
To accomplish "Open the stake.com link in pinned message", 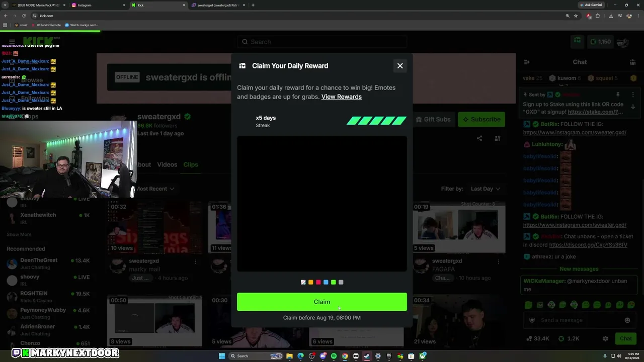I will click(595, 112).
